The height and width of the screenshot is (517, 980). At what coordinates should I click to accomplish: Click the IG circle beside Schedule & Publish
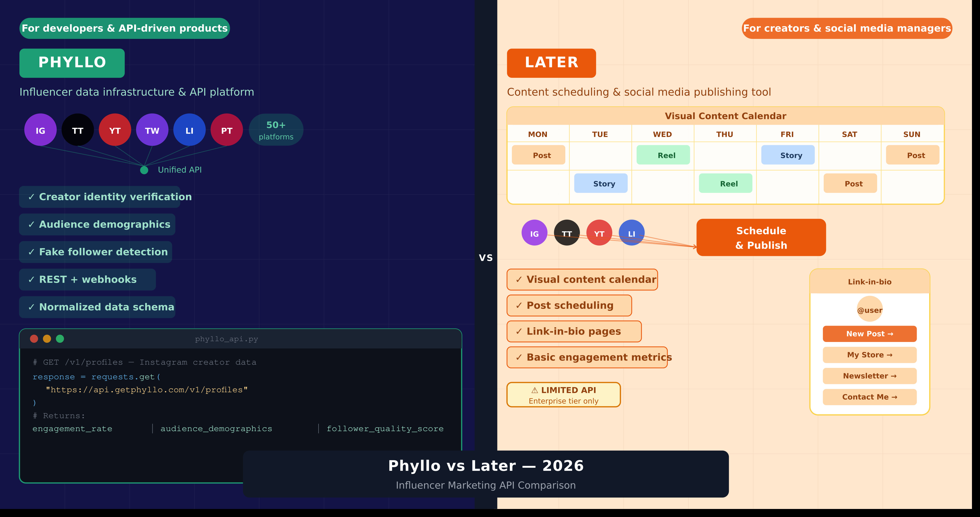pos(534,233)
